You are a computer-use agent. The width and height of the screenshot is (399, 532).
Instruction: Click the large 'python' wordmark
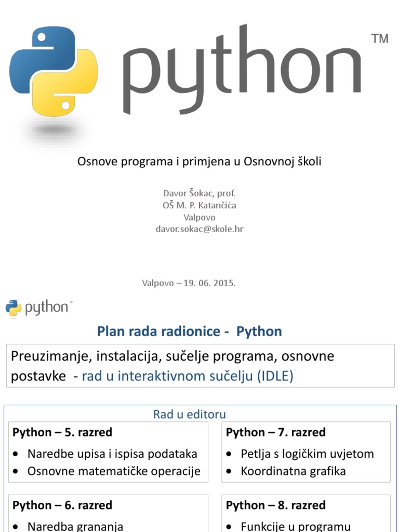(x=242, y=70)
